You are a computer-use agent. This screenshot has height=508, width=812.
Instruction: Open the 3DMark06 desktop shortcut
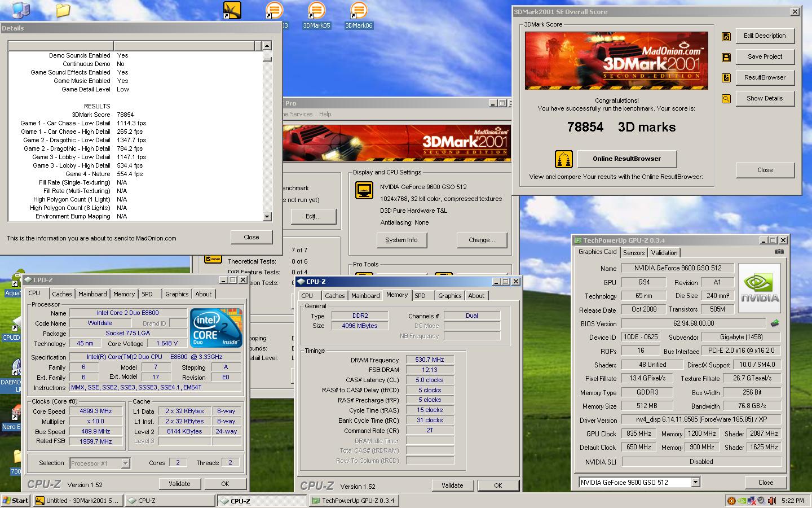tap(359, 15)
